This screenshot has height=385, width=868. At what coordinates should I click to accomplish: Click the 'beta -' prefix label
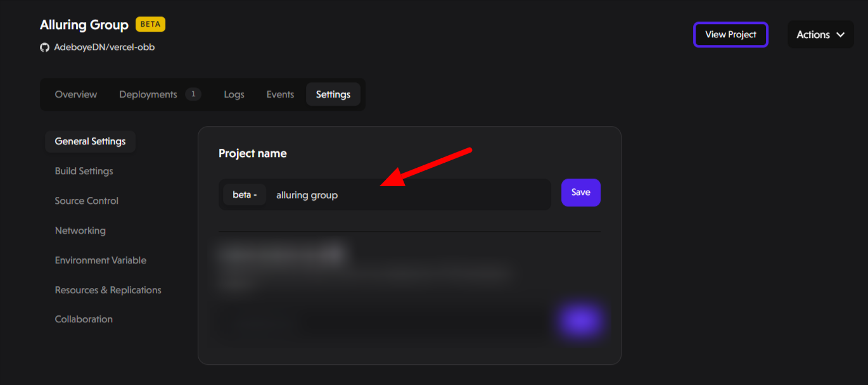245,195
